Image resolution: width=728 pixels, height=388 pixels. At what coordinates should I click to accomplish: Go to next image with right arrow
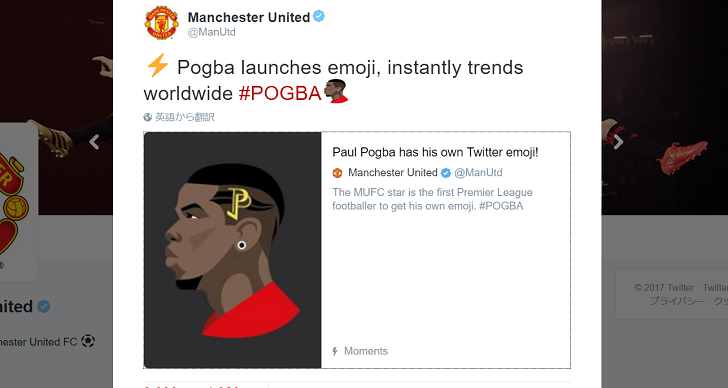618,142
